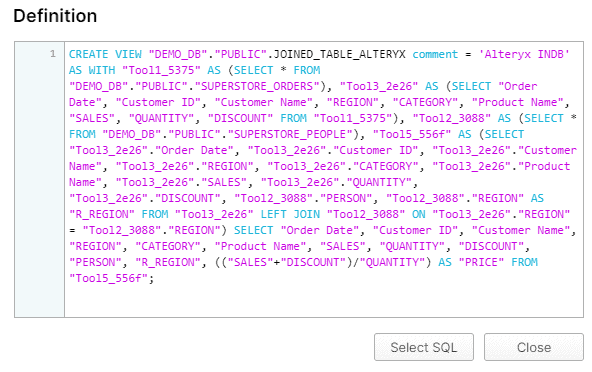
Task: Click "SUPERSTORE_PEOPLE" table name
Action: point(290,134)
